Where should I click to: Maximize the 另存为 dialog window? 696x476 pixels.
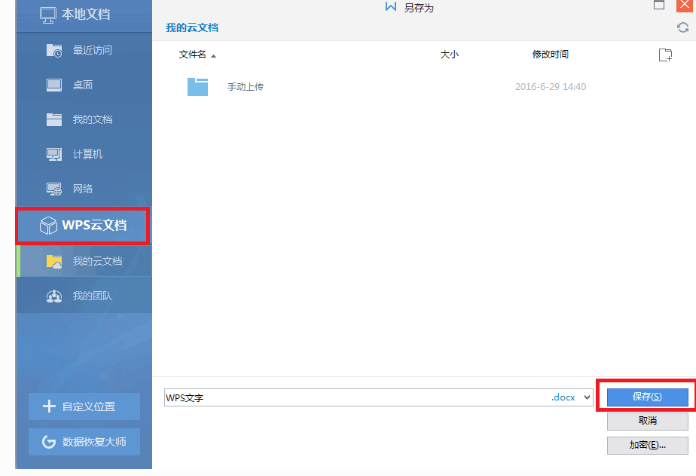click(659, 5)
